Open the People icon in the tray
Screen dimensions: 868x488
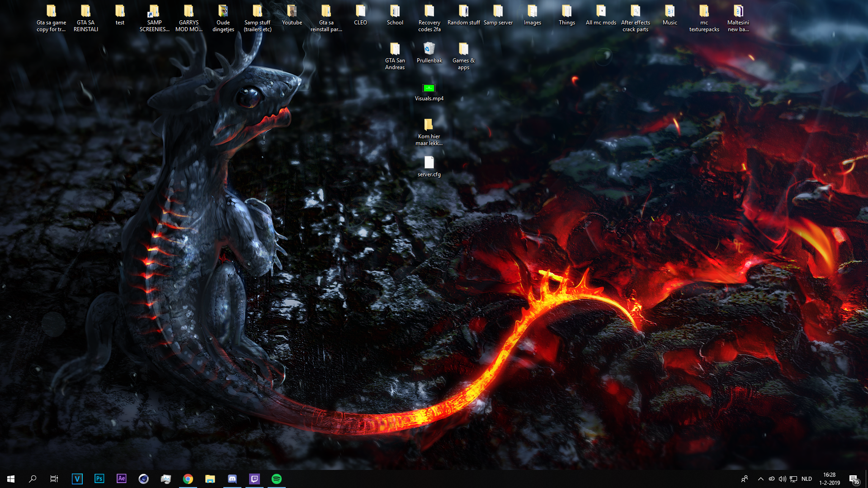point(745,479)
